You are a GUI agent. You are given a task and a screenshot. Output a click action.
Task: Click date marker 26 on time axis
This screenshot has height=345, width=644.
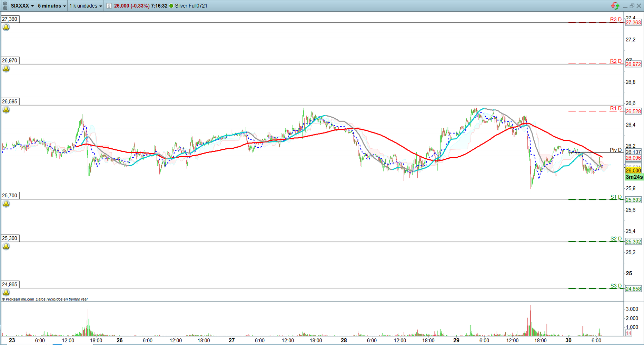pos(120,340)
